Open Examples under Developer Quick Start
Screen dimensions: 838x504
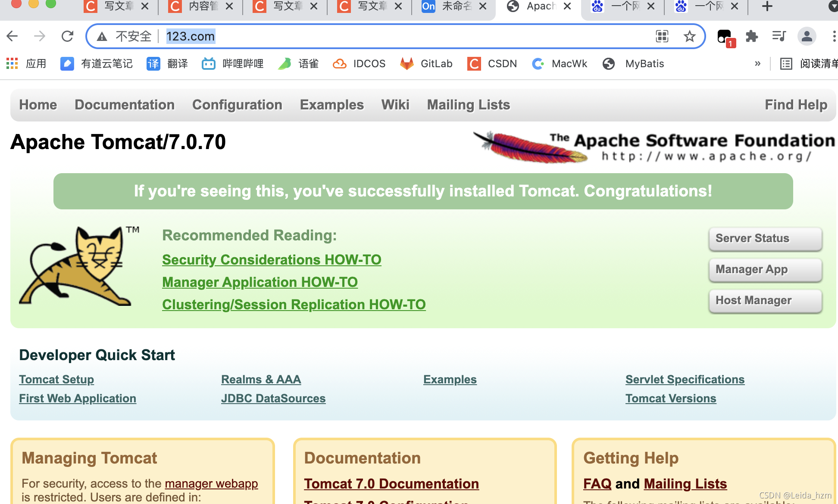[450, 380]
